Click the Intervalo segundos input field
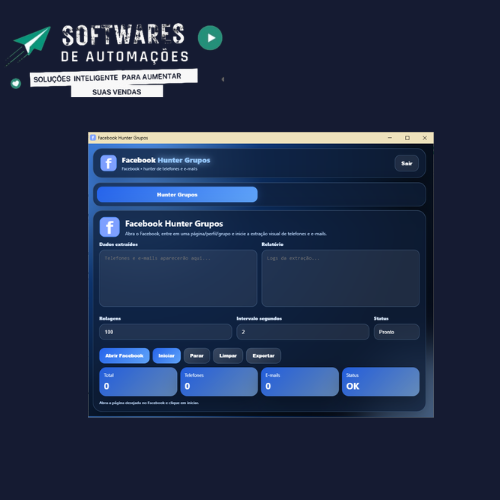Viewport: 500px width, 500px height. point(303,332)
